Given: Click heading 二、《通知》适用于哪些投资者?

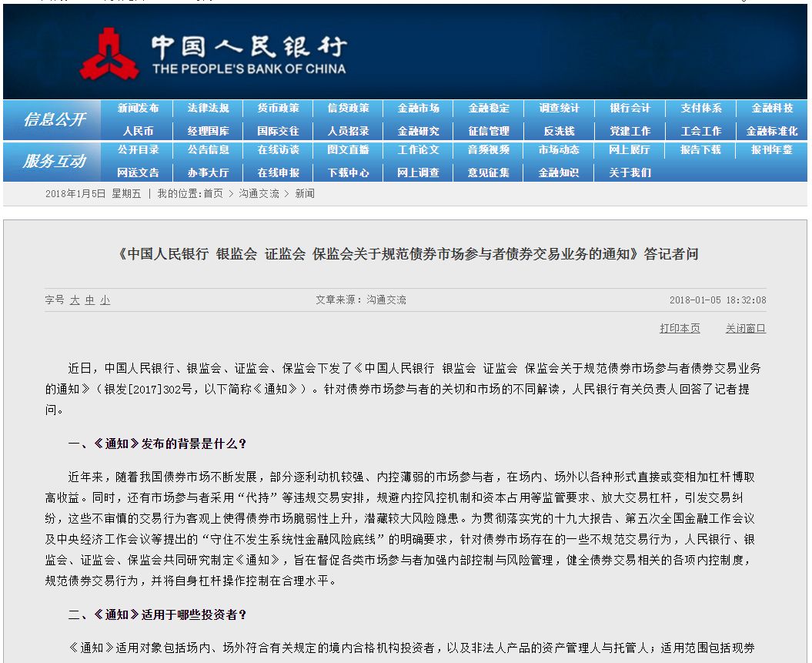Looking at the screenshot, I should [157, 614].
